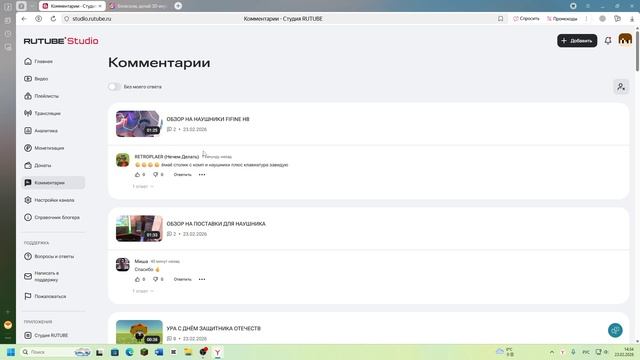This screenshot has height=360, width=640.
Task: Like the RETROPLAER comment
Action: click(138, 175)
